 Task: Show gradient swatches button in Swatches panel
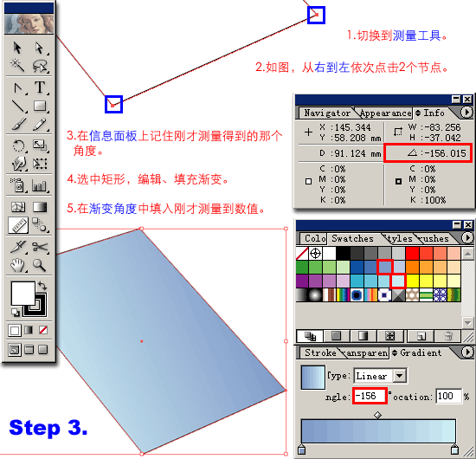pos(363,336)
